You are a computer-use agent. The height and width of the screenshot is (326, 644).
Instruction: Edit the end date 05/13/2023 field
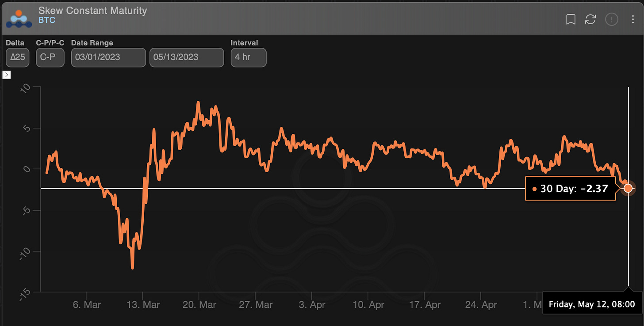click(x=187, y=57)
